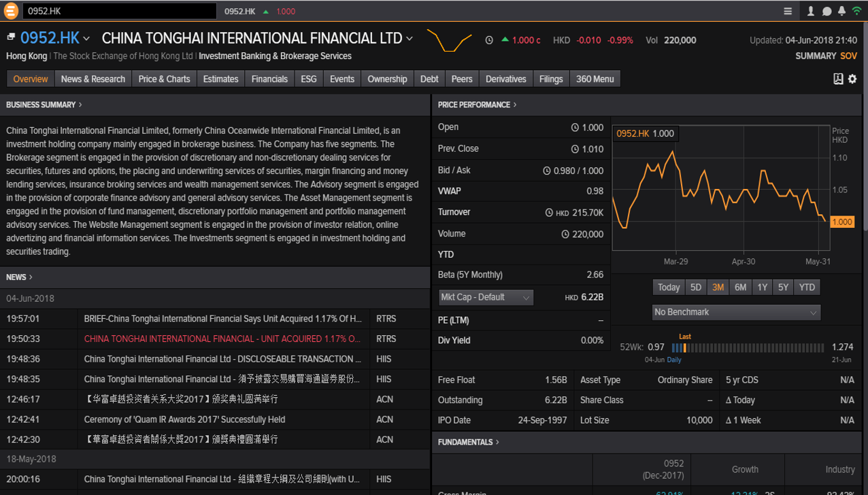
Task: Open 'Quam IR Awards 2017' ceremony headline
Action: (x=185, y=420)
